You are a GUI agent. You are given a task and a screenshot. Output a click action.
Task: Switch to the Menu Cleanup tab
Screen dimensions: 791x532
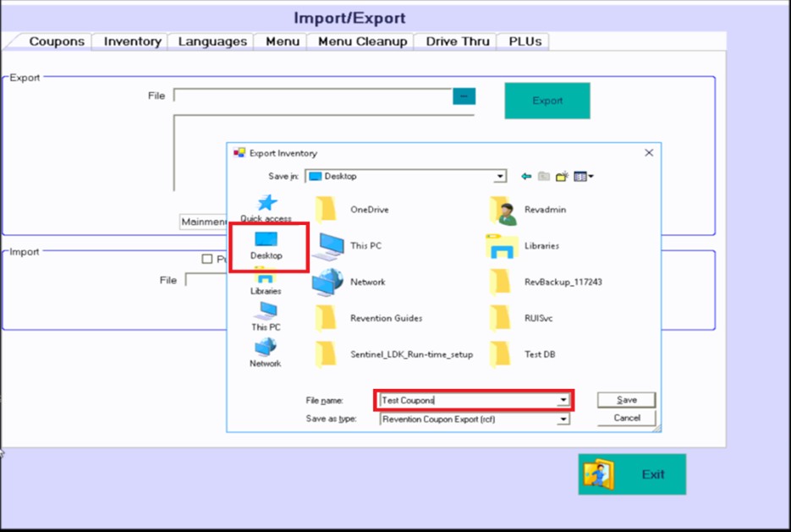(x=362, y=41)
